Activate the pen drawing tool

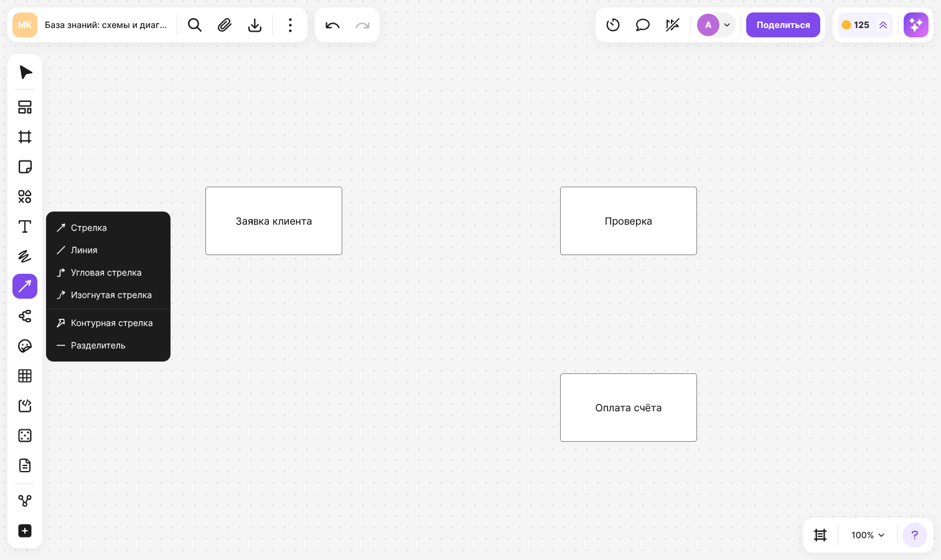coord(25,256)
